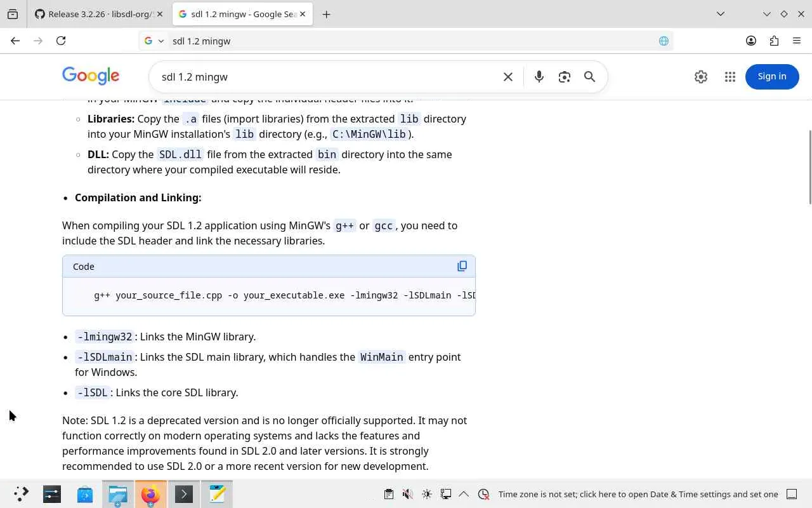Viewport: 812px width, 508px height.
Task: Click the page vertical scrollbar thumb
Action: [x=809, y=167]
